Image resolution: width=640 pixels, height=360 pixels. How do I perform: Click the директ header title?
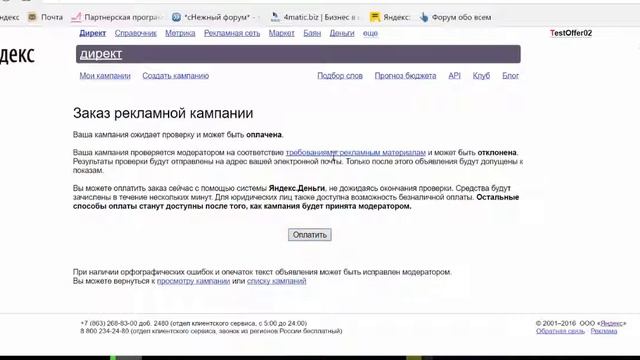click(x=101, y=54)
